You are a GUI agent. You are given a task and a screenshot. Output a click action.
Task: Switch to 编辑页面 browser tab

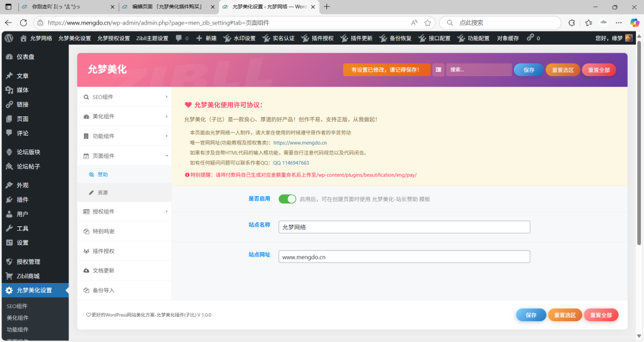(169, 6)
